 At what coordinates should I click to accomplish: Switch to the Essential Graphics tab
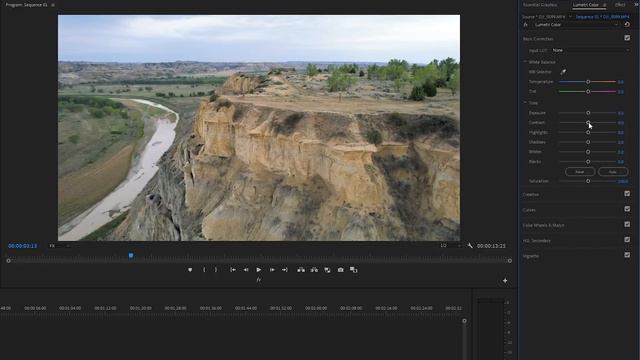coord(540,5)
